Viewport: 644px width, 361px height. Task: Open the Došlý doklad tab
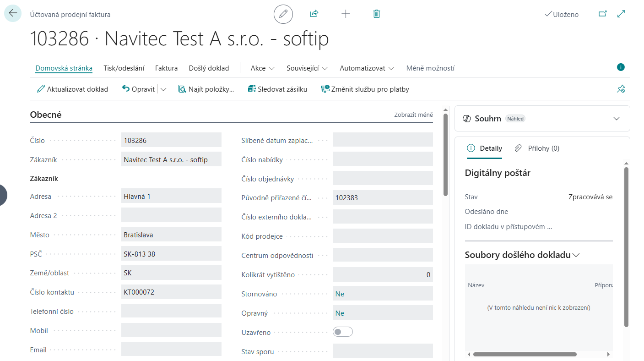[x=209, y=68]
